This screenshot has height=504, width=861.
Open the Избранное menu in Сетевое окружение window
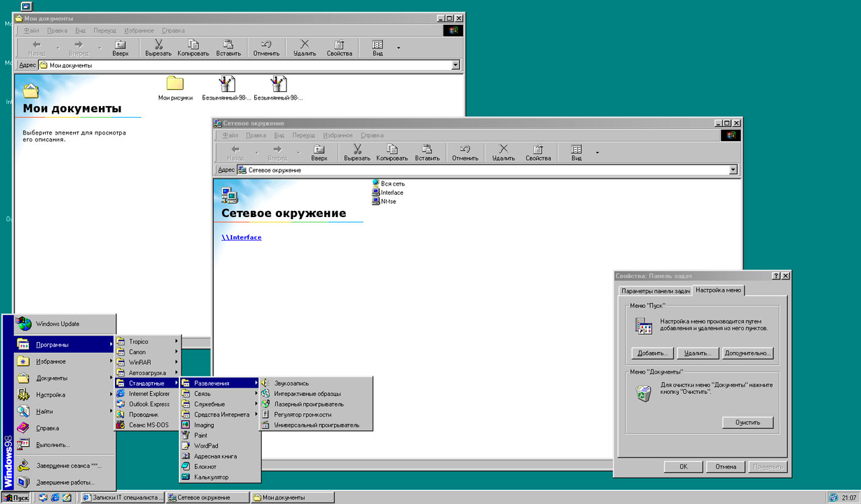338,135
